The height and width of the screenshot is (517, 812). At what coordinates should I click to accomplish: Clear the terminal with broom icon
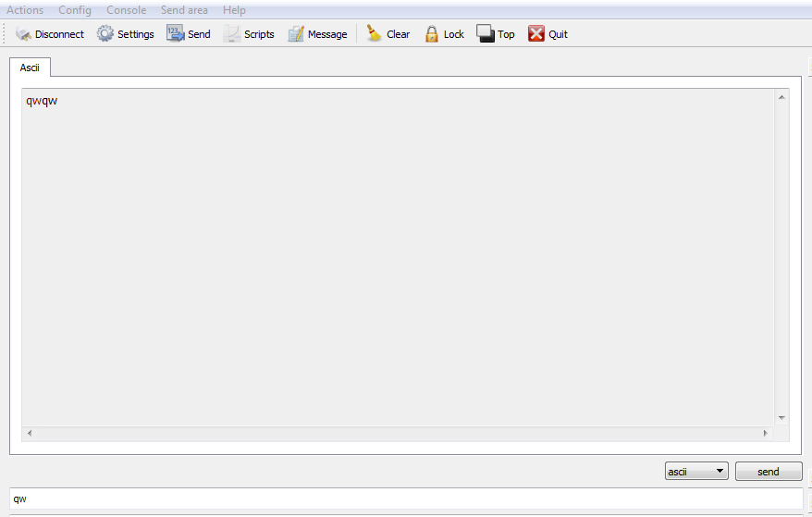pos(374,33)
